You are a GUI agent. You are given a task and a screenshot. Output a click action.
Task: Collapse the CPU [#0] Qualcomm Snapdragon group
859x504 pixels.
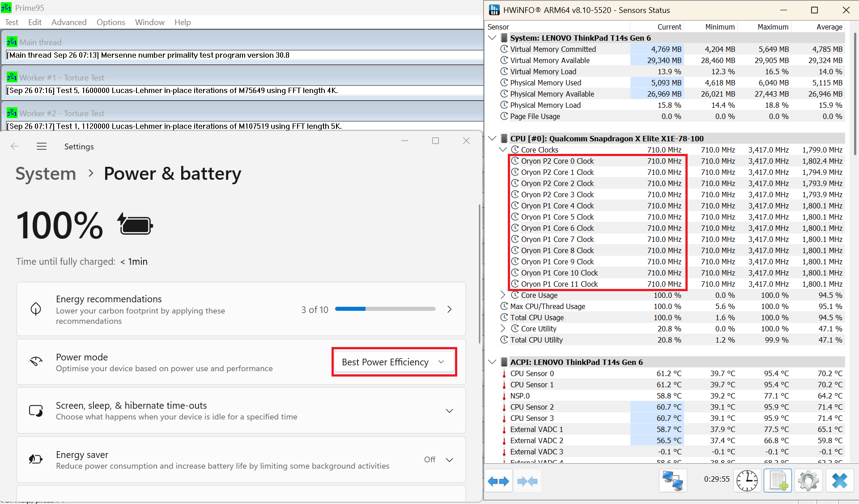pos(492,139)
